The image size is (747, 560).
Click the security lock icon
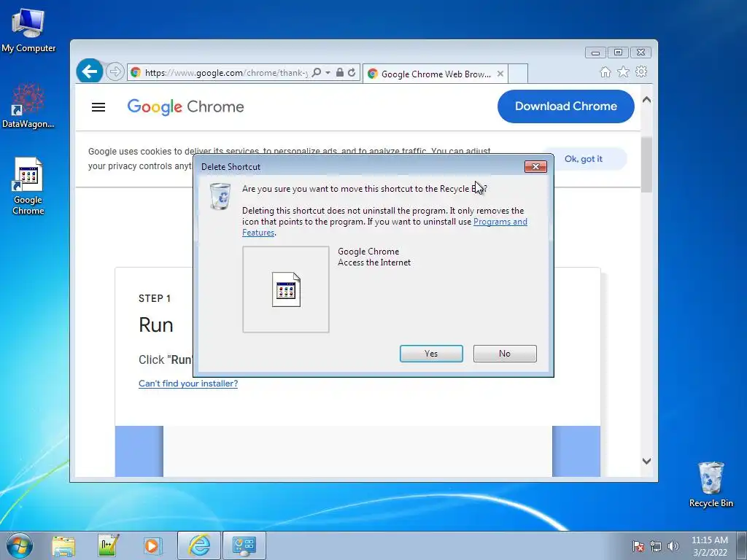pos(340,72)
